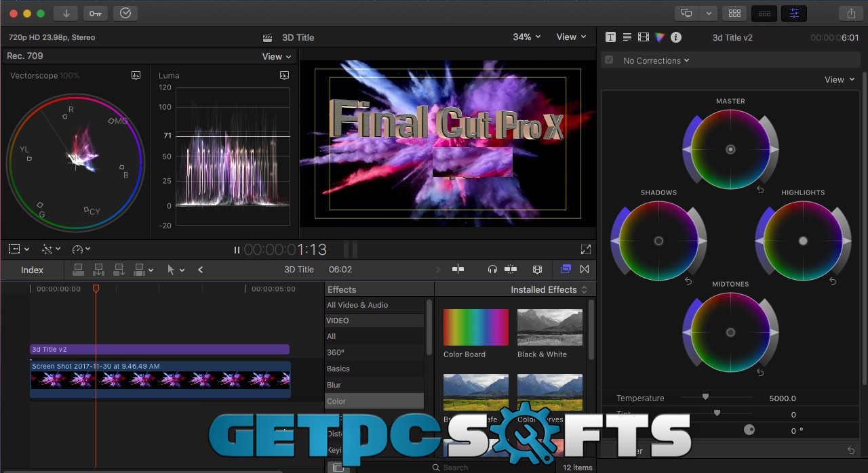This screenshot has height=473, width=868.
Task: Open the Color inspector prism icon
Action: pos(660,37)
